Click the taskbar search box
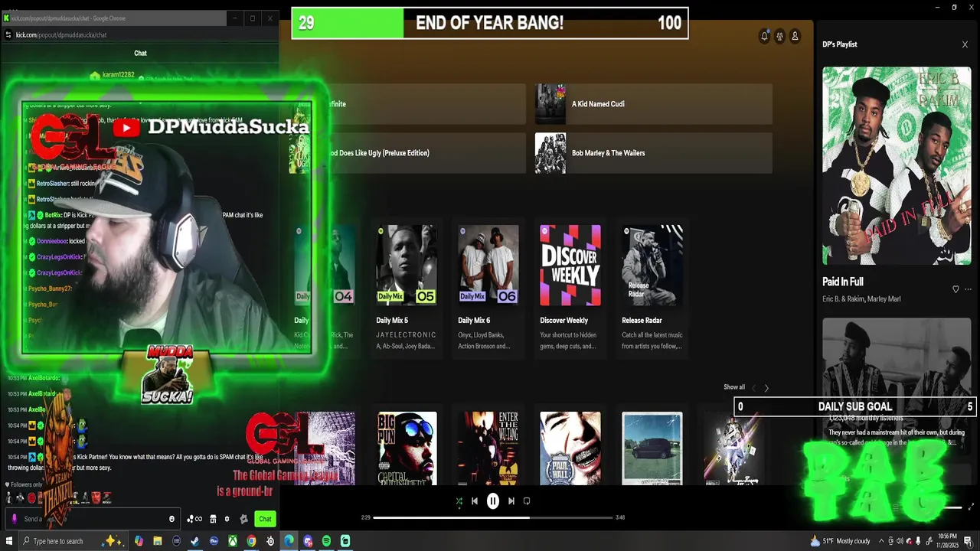The width and height of the screenshot is (980, 551). pyautogui.click(x=73, y=541)
